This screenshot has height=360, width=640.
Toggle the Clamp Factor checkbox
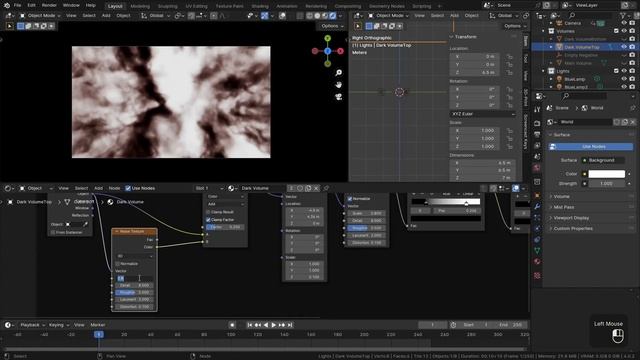(x=208, y=220)
